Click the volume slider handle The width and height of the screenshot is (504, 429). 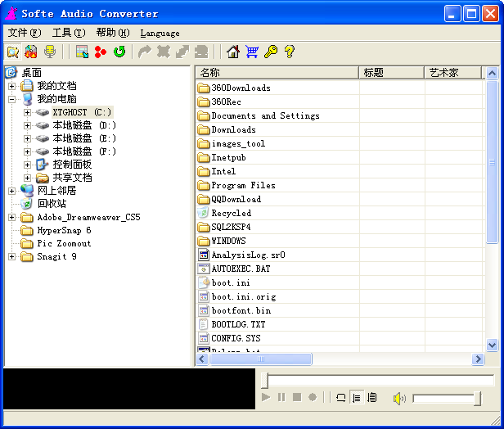(477, 398)
